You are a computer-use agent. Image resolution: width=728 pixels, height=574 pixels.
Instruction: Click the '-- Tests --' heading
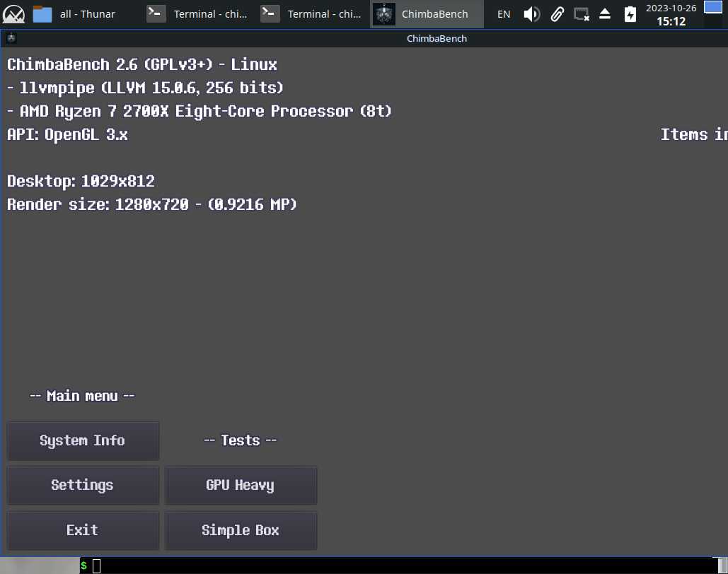point(241,440)
